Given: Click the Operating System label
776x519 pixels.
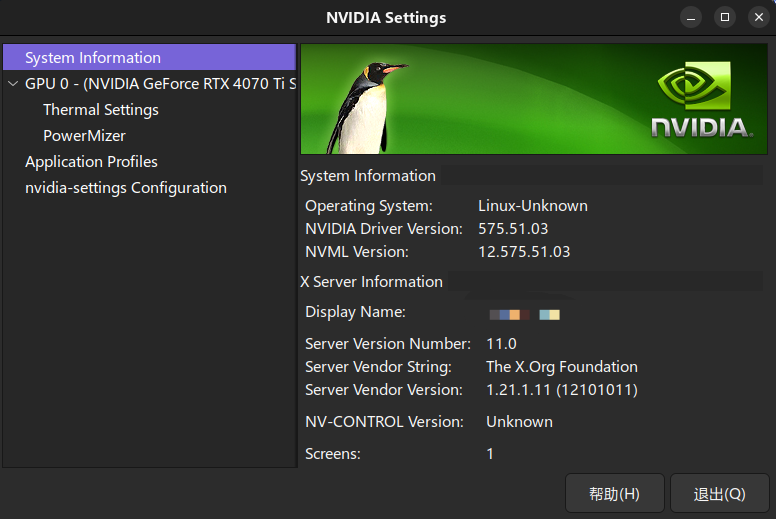Looking at the screenshot, I should (x=369, y=206).
